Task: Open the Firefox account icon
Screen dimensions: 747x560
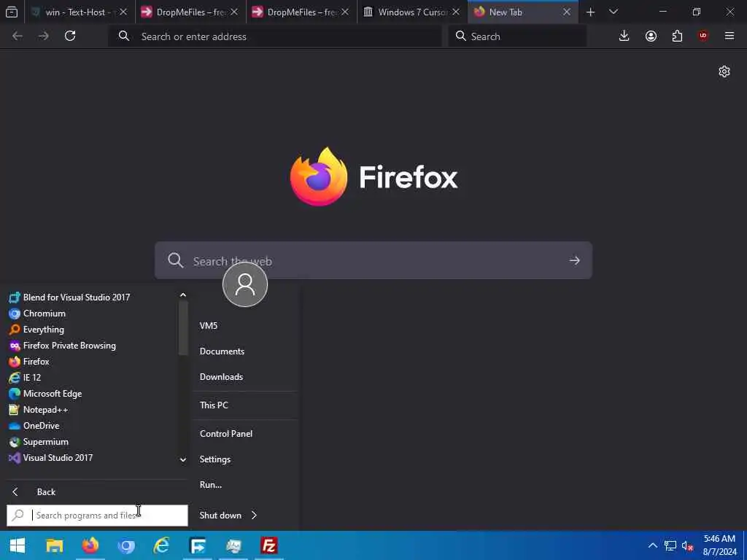Action: click(651, 36)
